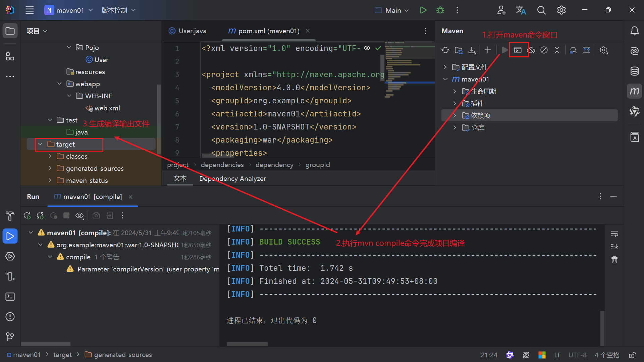Change UTF-8 file encoding in status bar
This screenshot has height=362, width=644.
click(x=578, y=355)
